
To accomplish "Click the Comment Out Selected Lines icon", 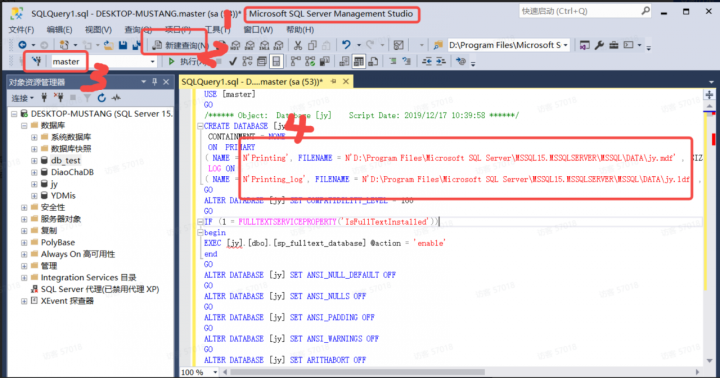I will pos(393,61).
